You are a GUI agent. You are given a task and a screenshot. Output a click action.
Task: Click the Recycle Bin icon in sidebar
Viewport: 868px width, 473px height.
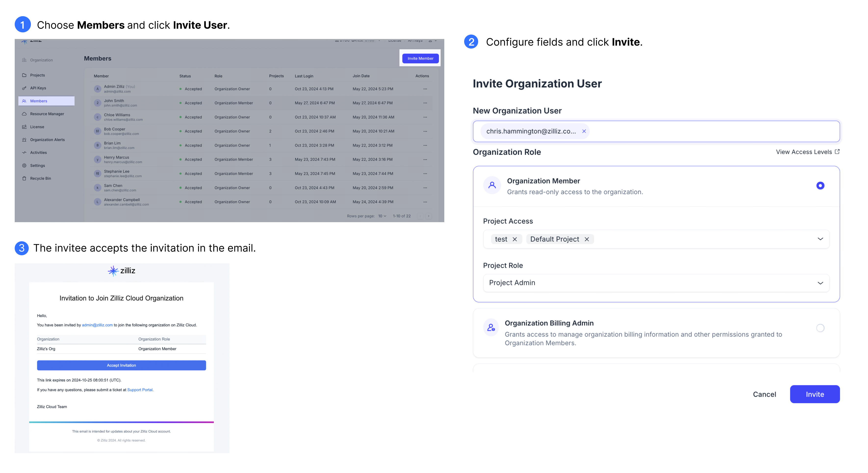[x=24, y=178]
